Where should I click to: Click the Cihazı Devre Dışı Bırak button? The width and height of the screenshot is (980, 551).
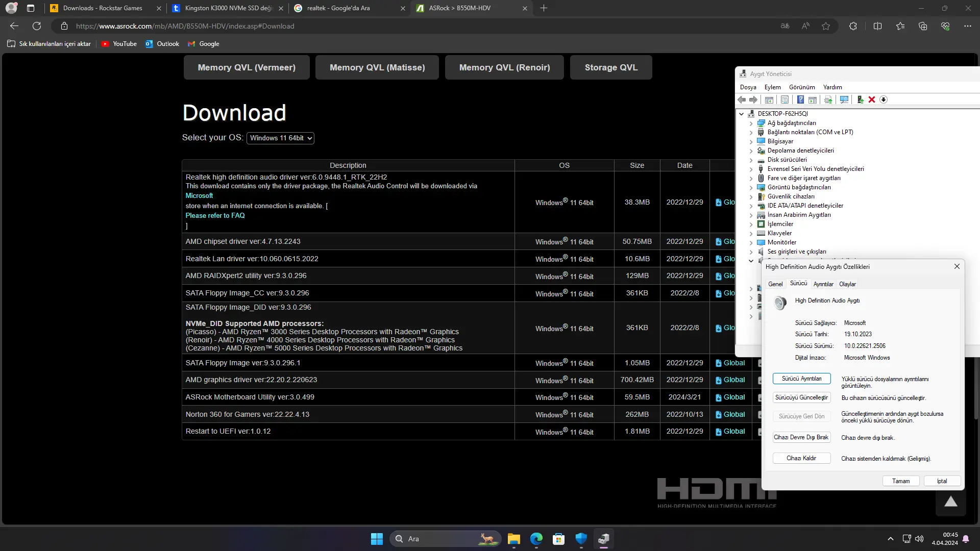coord(801,438)
